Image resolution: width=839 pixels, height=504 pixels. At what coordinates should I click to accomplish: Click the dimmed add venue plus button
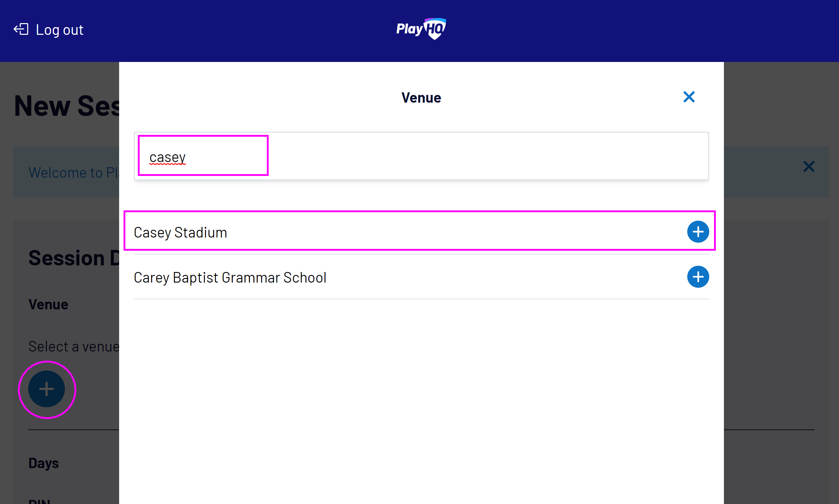pos(47,389)
